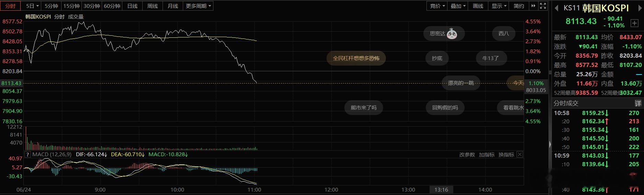
Task: Click 加指标 to add an indicator
Action: (487, 154)
